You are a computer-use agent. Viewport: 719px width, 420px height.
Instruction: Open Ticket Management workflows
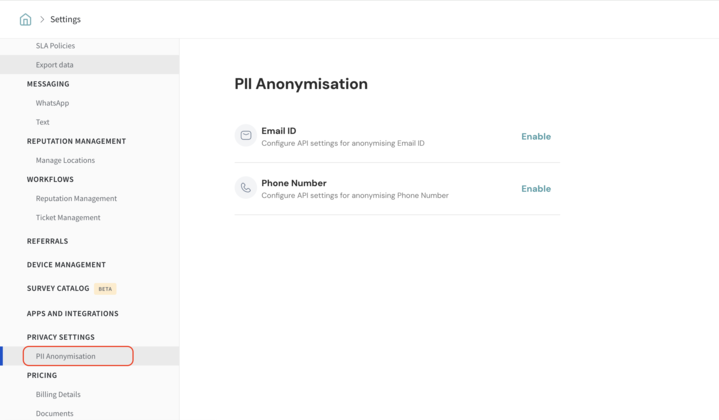click(x=68, y=217)
